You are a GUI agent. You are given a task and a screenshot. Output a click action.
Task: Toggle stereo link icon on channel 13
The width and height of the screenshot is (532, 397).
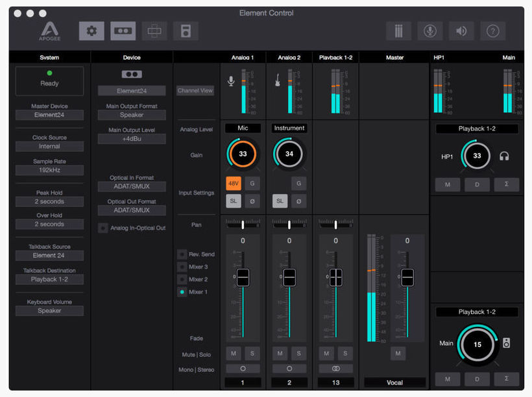click(336, 368)
